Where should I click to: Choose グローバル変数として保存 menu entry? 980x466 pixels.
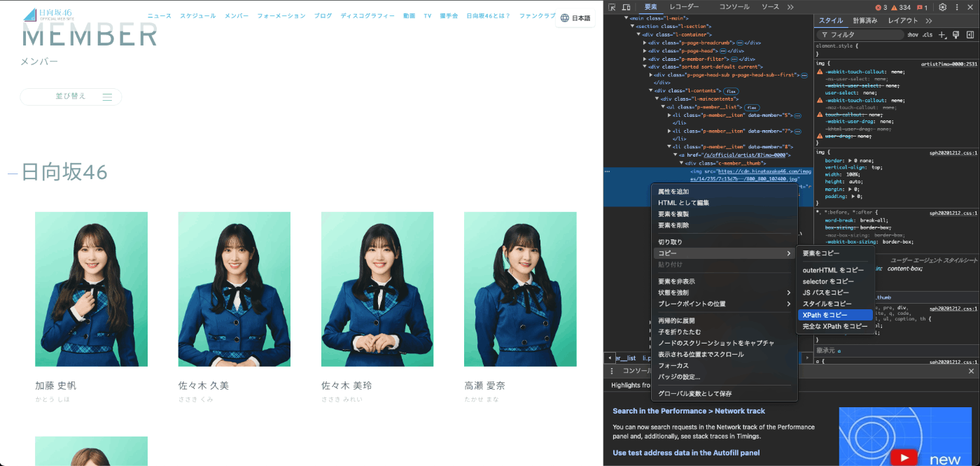point(724,393)
